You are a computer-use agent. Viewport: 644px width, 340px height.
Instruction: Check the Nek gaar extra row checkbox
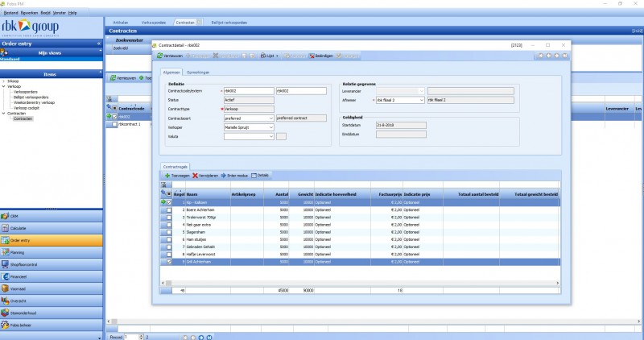pos(169,225)
